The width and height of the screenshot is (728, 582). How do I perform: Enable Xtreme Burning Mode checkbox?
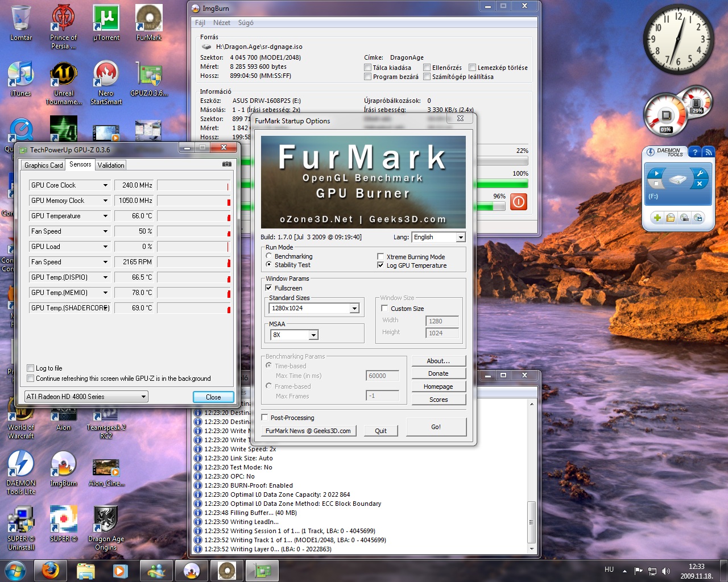pos(380,257)
